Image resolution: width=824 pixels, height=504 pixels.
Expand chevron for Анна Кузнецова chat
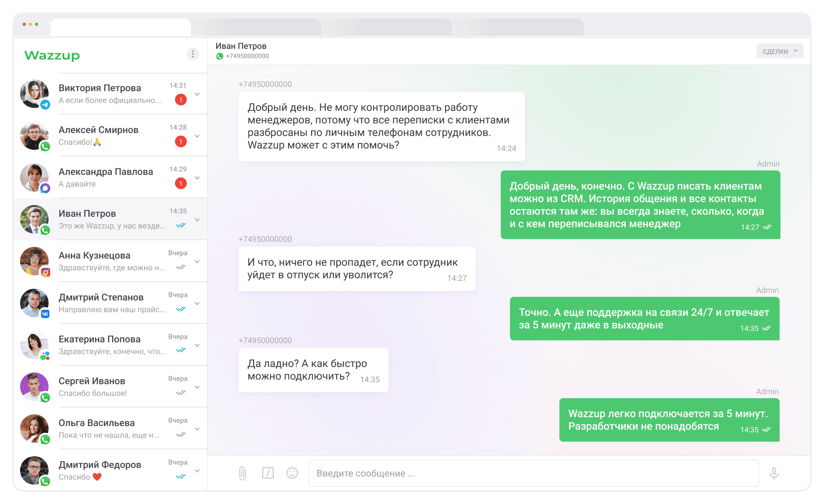coord(197,262)
